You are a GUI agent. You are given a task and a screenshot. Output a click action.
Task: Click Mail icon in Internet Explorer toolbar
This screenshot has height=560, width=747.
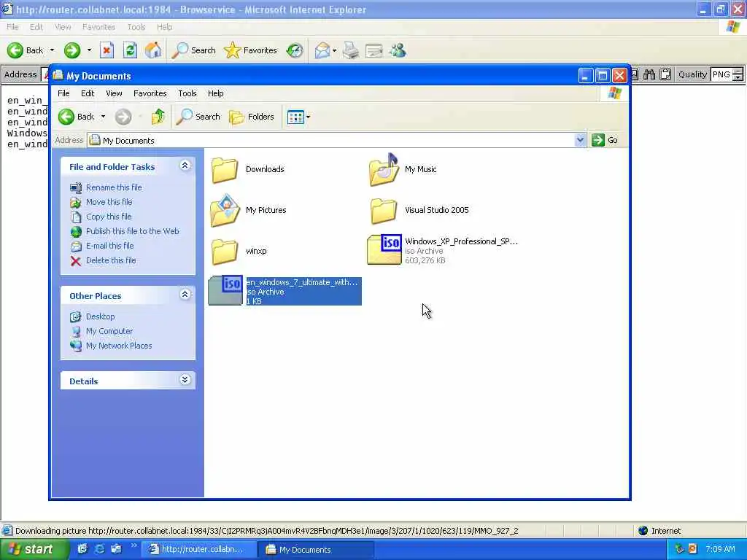322,50
